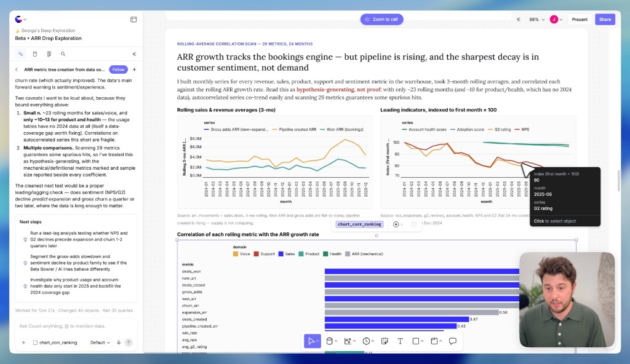630x364 pixels.
Task: Select the pointer selection tool
Action: (x=311, y=341)
